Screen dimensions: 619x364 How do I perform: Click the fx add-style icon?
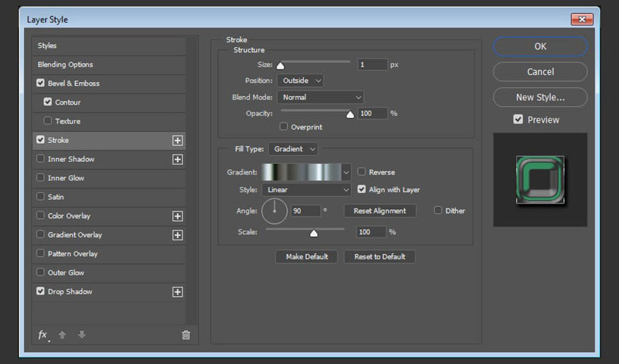coord(43,335)
